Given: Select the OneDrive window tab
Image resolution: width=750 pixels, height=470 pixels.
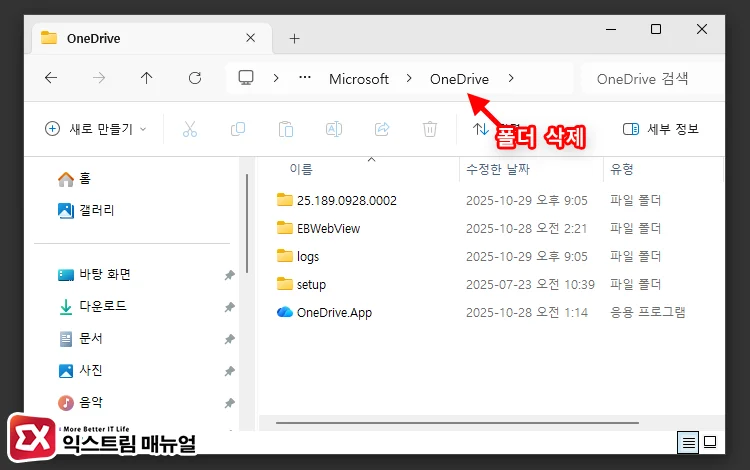Looking at the screenshot, I should point(152,38).
